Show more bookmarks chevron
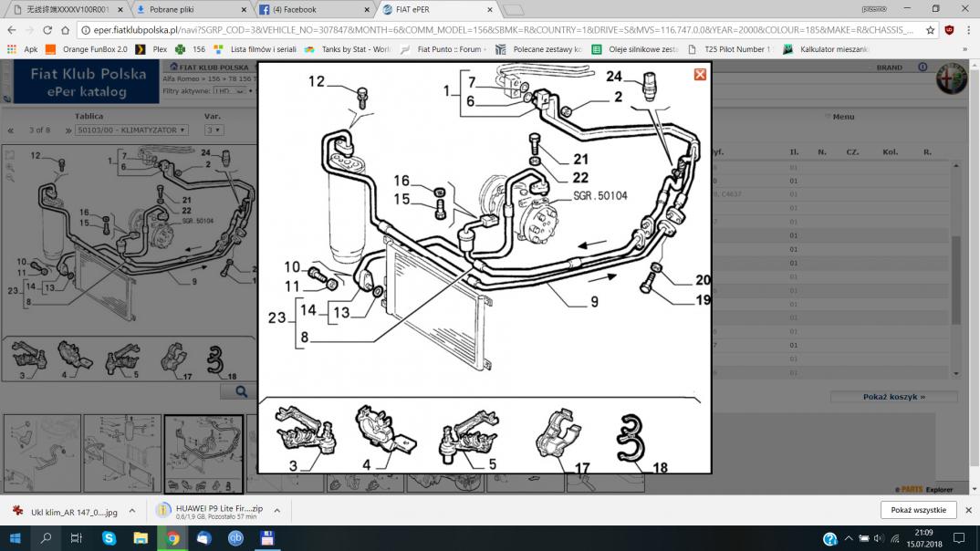The image size is (980, 551). click(965, 48)
